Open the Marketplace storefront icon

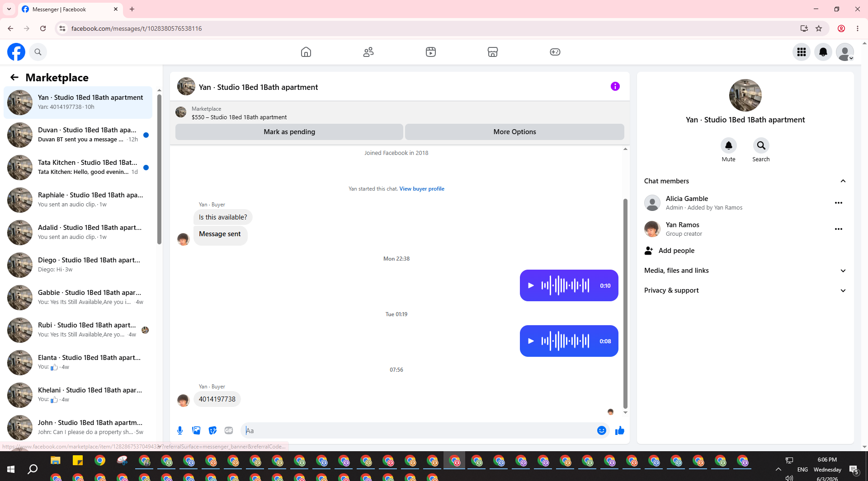[493, 52]
